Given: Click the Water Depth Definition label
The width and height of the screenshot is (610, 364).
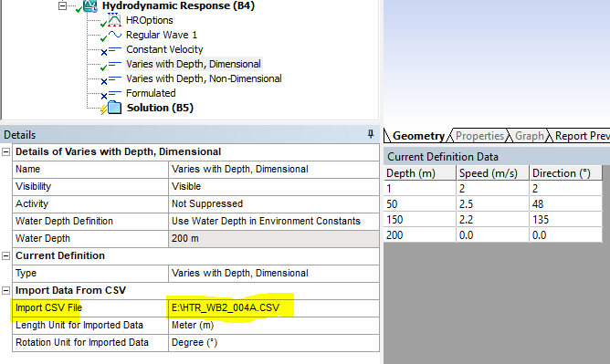Looking at the screenshot, I should click(x=64, y=221).
